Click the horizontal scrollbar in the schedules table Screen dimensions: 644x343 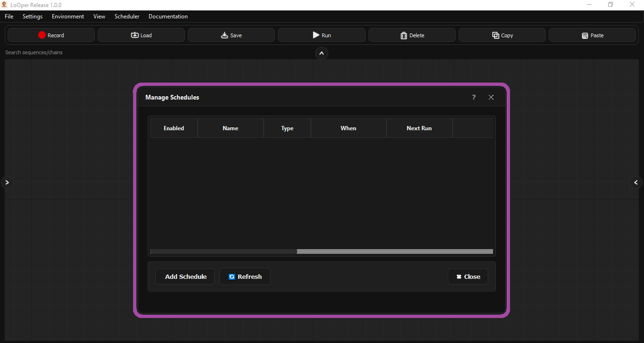223,251
